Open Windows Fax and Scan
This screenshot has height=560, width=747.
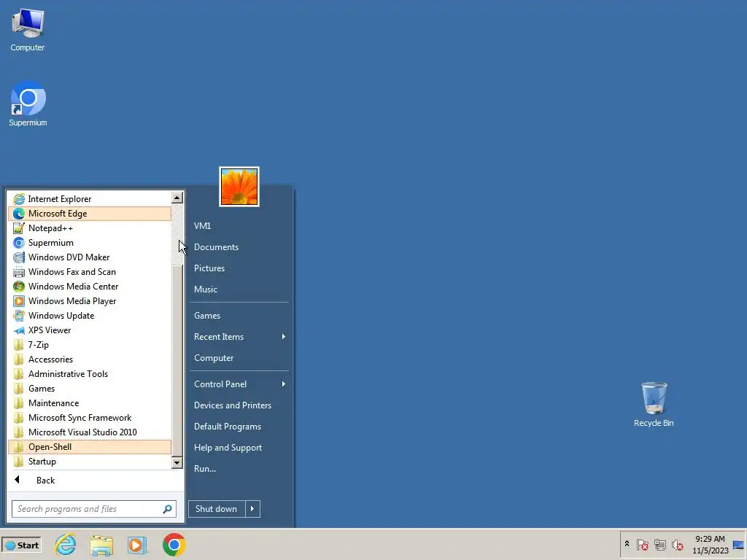tap(90, 272)
